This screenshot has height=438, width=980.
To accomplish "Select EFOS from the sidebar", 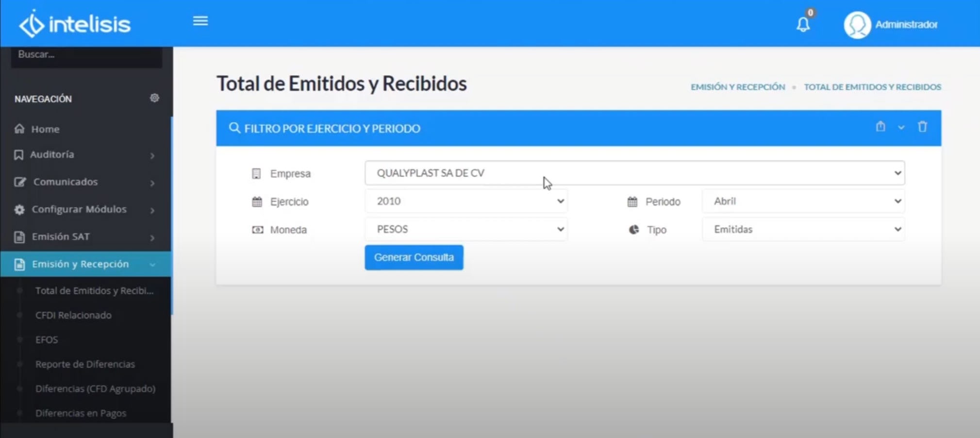I will pos(47,339).
